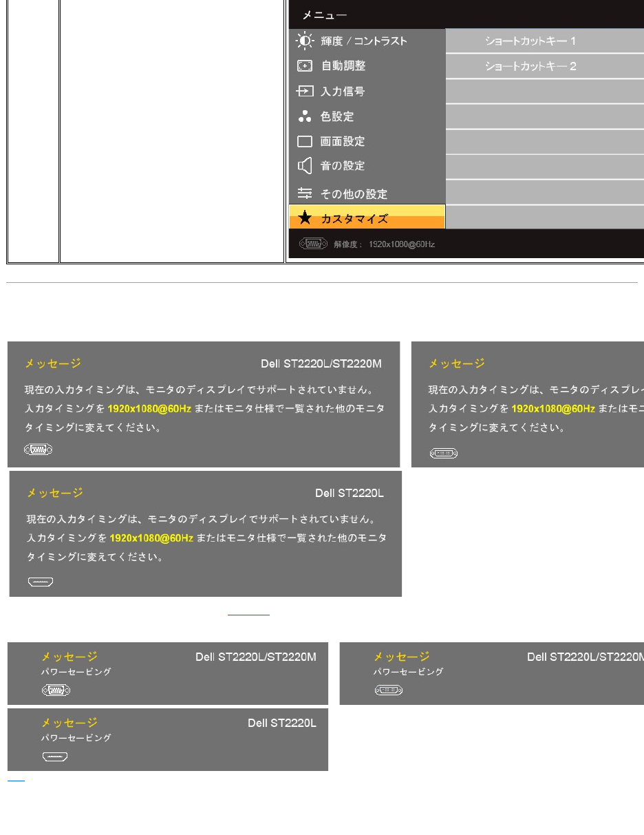Click the 解像度 resolution status text
644x835 pixels.
coord(385,244)
